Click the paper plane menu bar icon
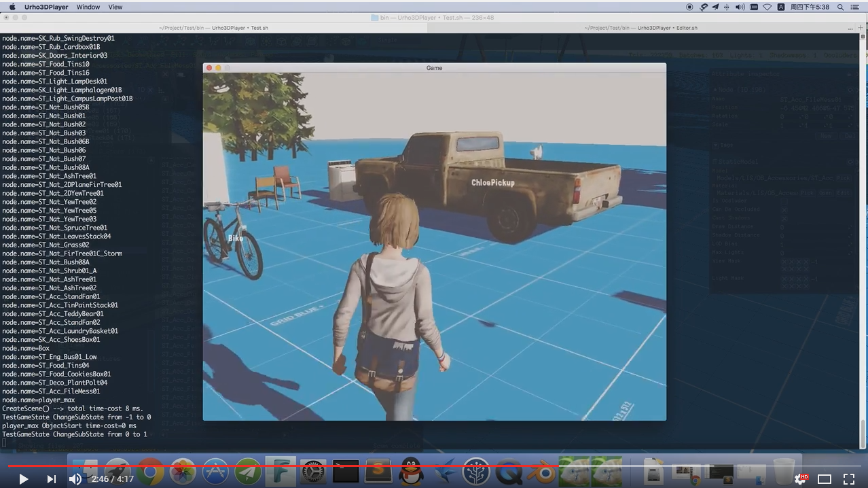Viewport: 868px width, 488px height. coord(715,7)
